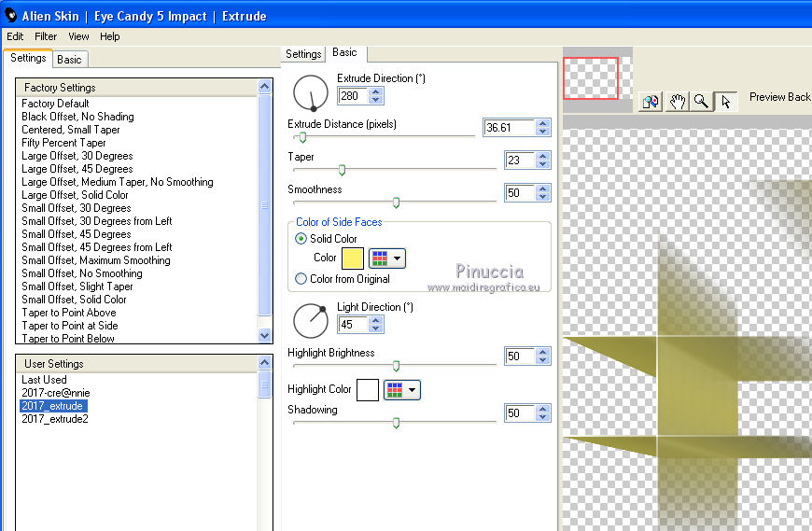Click Large Offset, Medium Taper, No Smoothing
Screen dimensions: 812x531
tap(118, 182)
